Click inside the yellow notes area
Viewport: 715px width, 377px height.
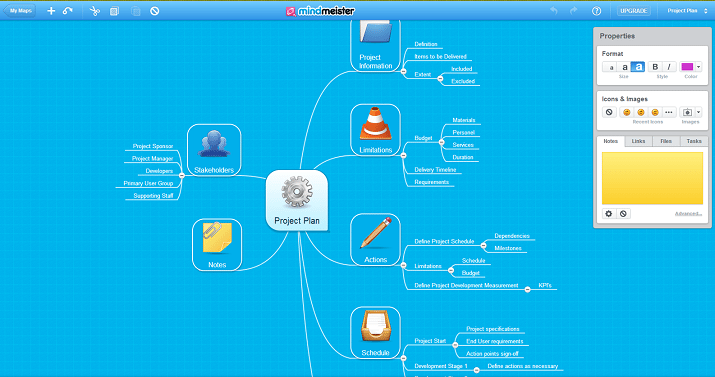coord(652,178)
